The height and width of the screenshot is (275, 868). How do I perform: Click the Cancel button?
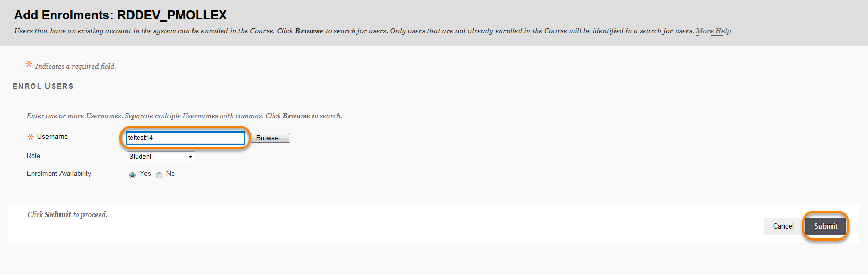pyautogui.click(x=783, y=226)
